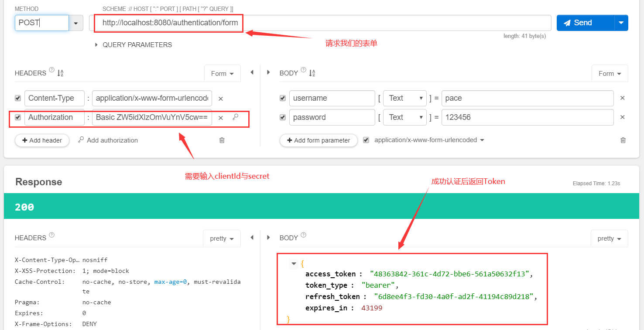This screenshot has width=644, height=330.
Task: Click the X-Frame-Options DENY header value
Action: point(89,324)
